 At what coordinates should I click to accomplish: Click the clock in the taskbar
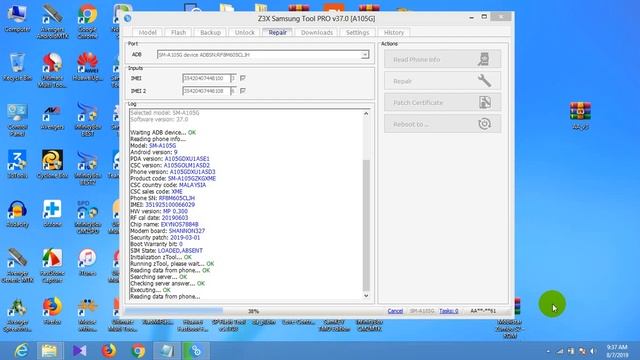pos(617,351)
